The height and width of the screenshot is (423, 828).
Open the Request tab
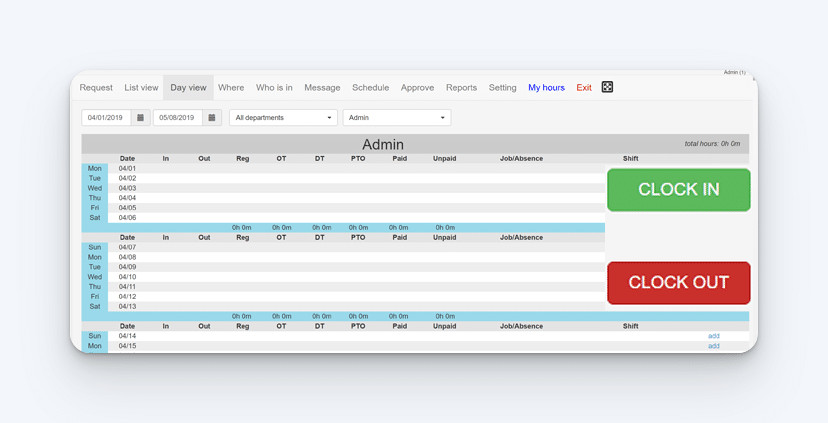[x=96, y=88]
